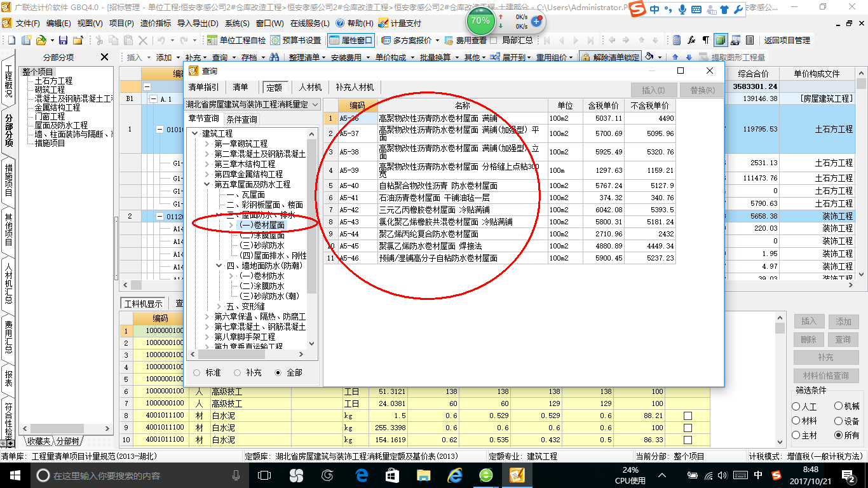Open the 导入导出(D) menu
Screen dimensions: 868x488
pyautogui.click(x=198, y=23)
